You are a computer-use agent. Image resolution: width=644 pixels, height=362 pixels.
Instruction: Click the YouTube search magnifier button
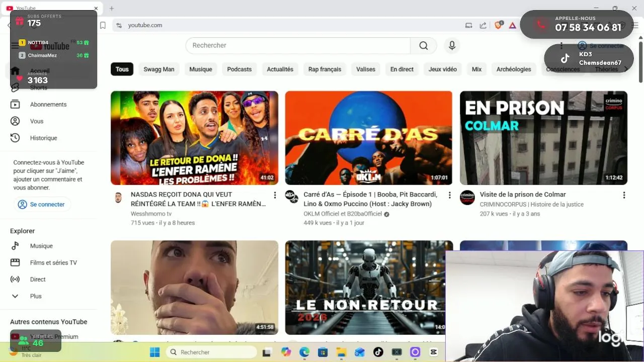click(x=423, y=46)
